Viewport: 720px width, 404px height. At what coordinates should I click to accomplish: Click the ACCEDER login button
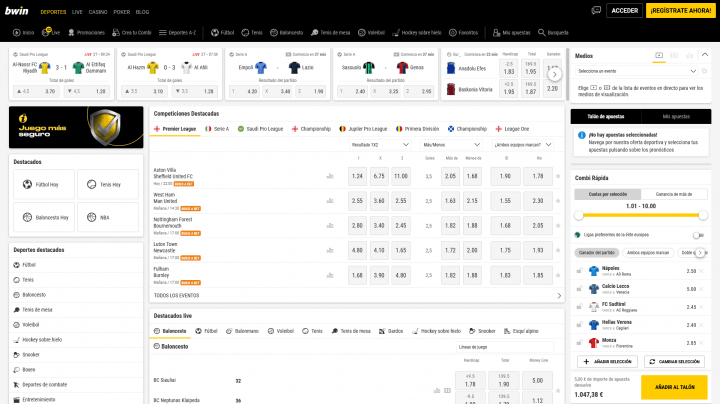click(624, 11)
